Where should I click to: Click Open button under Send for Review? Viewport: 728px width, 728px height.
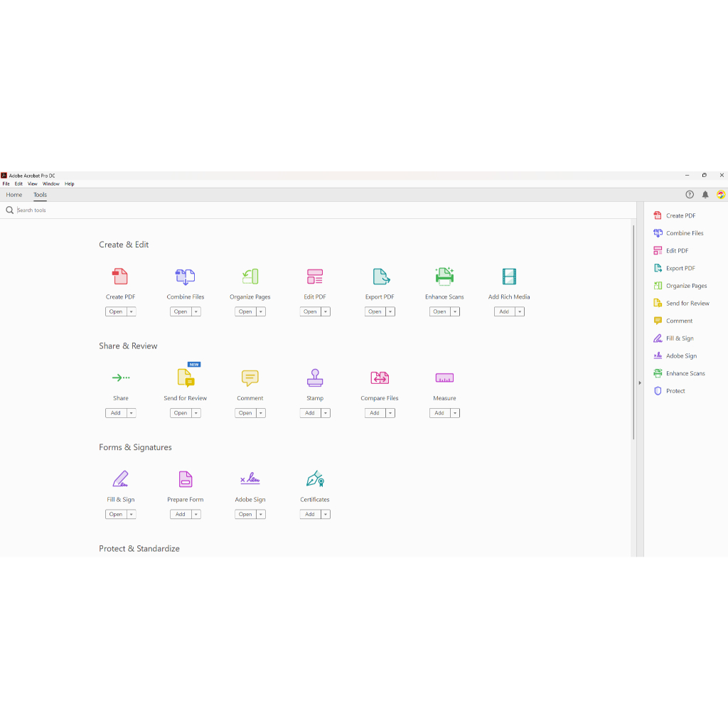pyautogui.click(x=181, y=413)
